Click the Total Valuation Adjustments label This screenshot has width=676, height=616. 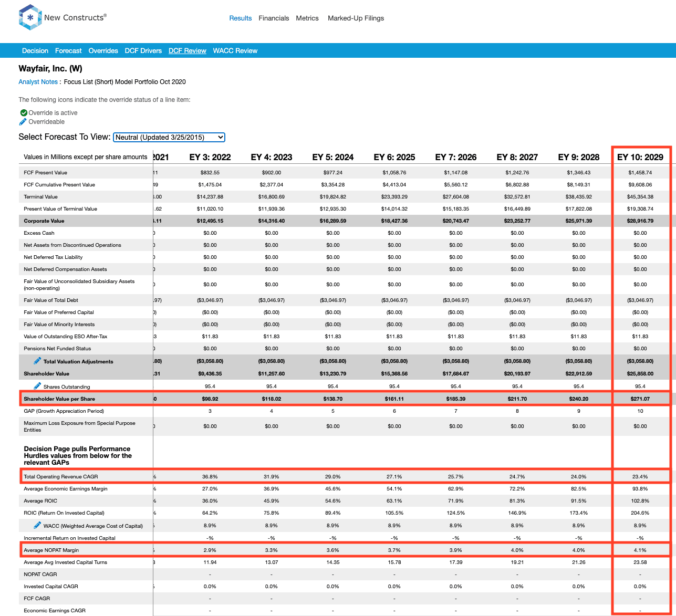tap(78, 362)
